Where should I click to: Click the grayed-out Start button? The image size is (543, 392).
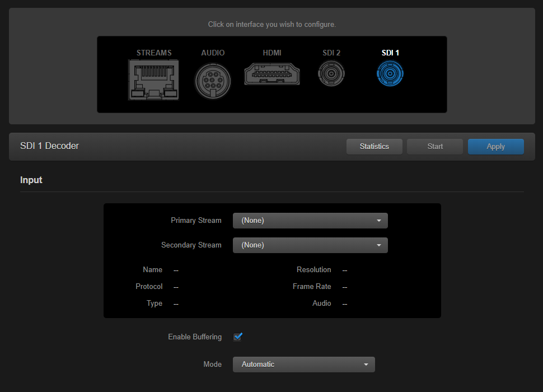click(x=434, y=146)
